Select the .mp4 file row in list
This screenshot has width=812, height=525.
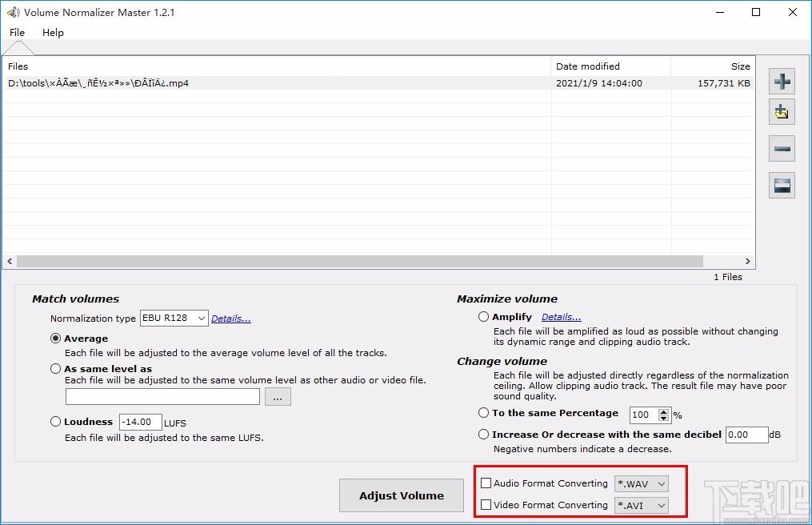pos(378,83)
